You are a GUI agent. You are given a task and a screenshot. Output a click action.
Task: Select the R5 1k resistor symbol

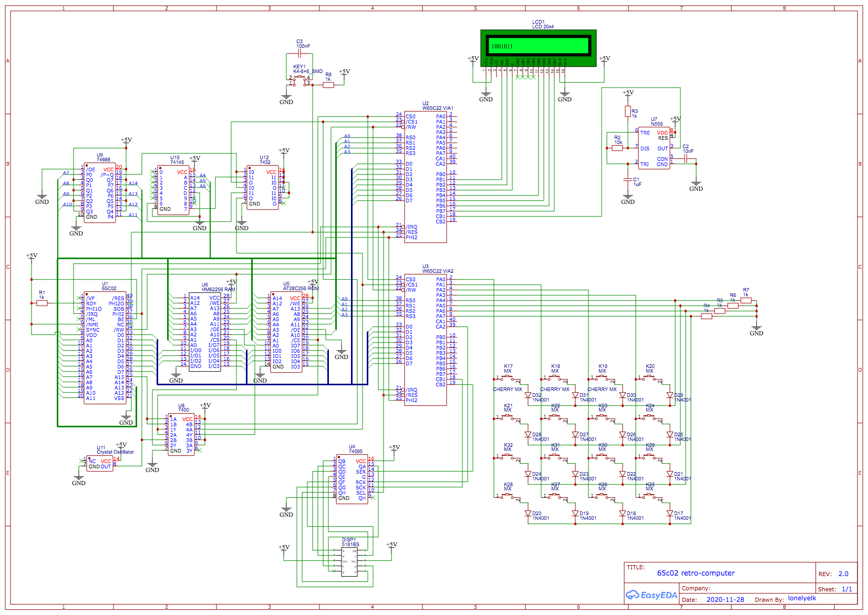click(720, 311)
